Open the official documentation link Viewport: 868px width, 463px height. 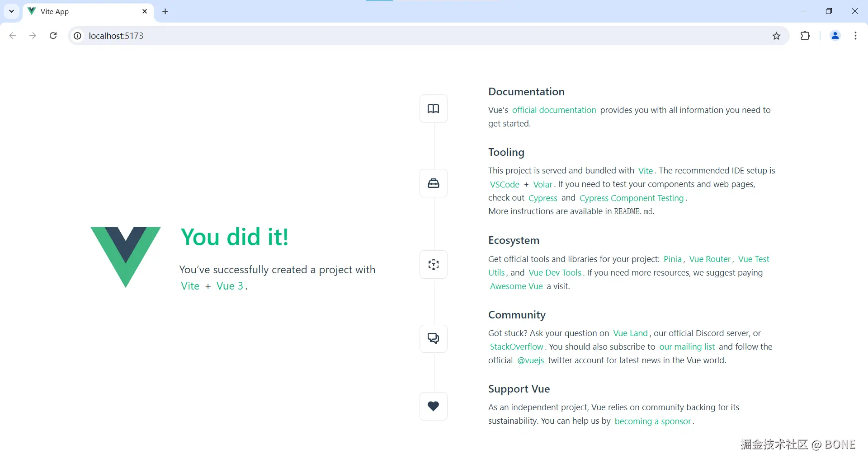tap(554, 110)
